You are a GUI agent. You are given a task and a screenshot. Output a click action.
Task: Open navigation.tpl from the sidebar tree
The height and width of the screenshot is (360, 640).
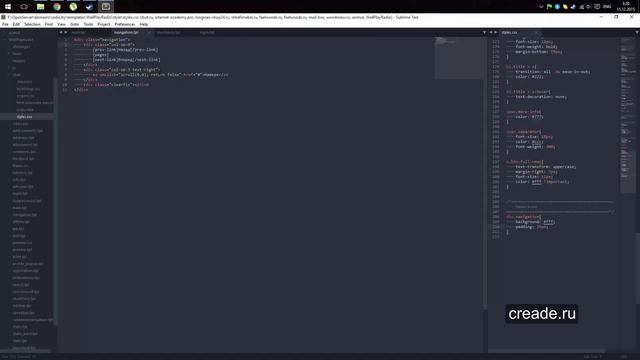(x=24, y=215)
